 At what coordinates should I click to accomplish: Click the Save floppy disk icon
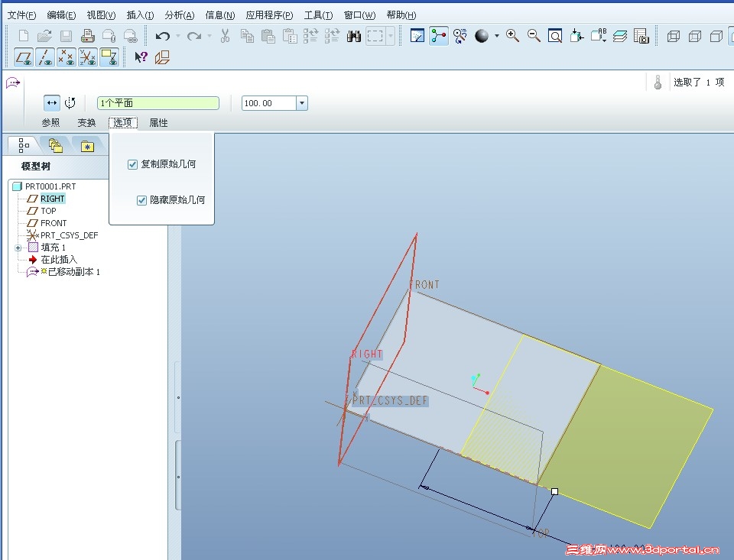[x=66, y=36]
